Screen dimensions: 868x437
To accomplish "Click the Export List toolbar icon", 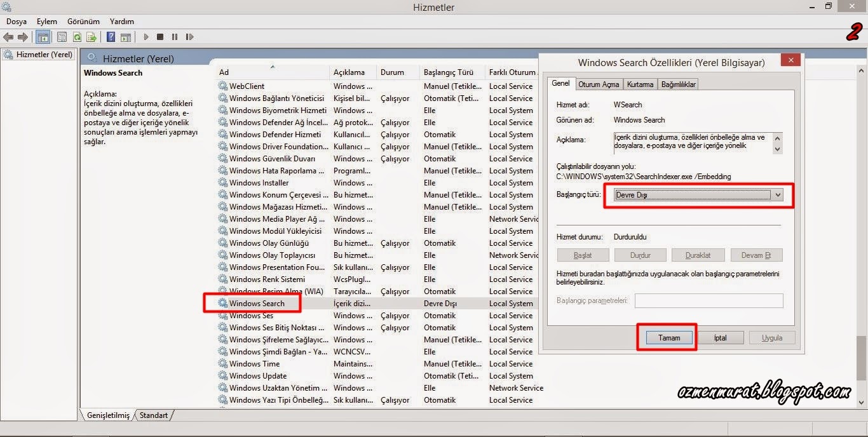I will tap(92, 37).
